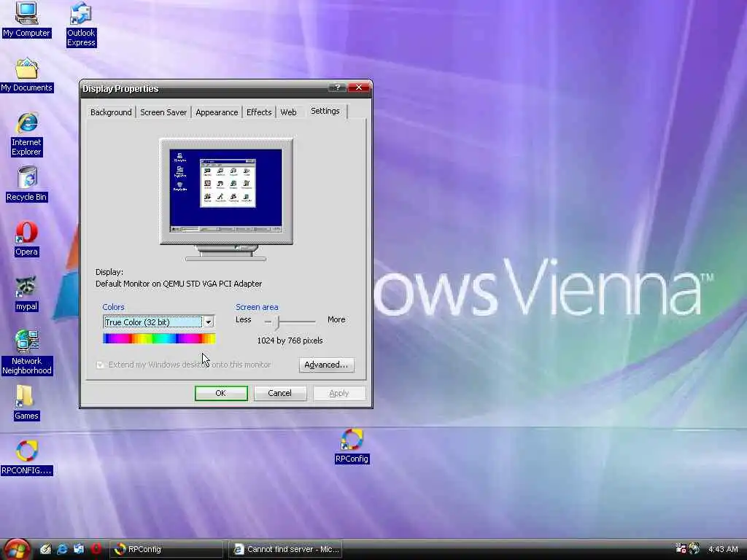Click Internet Explorer quick launch icon
This screenshot has height=560, width=747.
click(x=63, y=549)
